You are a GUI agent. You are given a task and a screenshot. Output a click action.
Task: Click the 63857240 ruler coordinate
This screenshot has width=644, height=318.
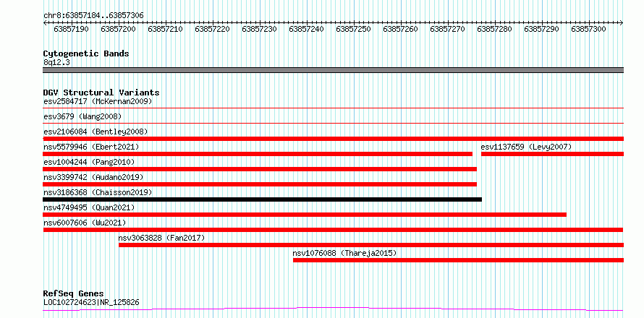tap(306, 29)
